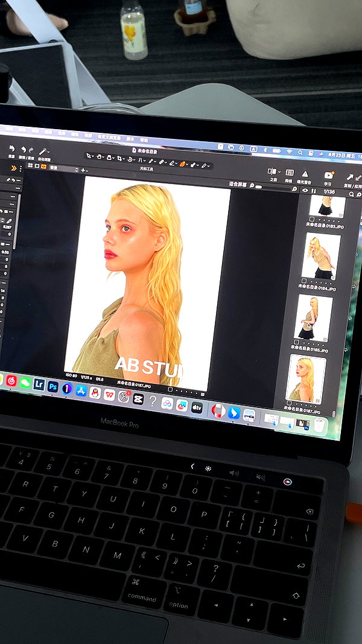The image size is (362, 644).
Task: Open WPS Office in the Dock
Action: tap(109, 394)
